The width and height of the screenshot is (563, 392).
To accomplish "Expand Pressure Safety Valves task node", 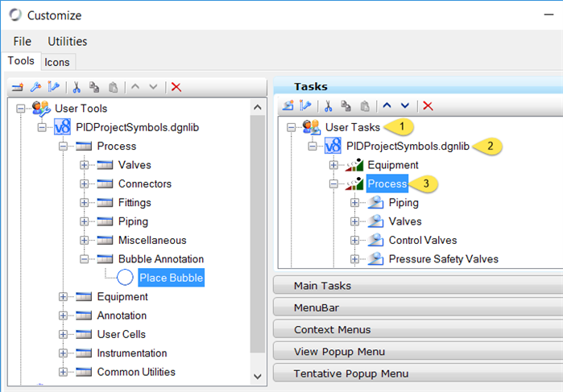I will coord(354,259).
